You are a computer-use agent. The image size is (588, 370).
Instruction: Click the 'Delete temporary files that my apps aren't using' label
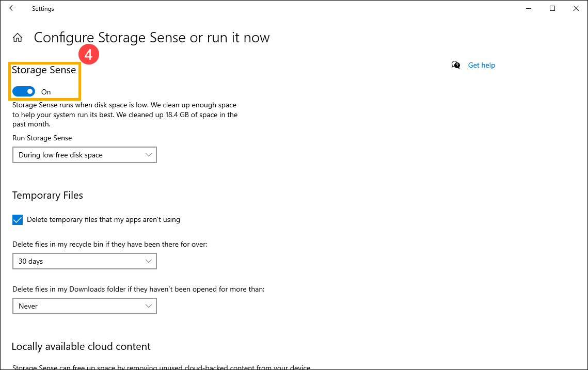103,219
